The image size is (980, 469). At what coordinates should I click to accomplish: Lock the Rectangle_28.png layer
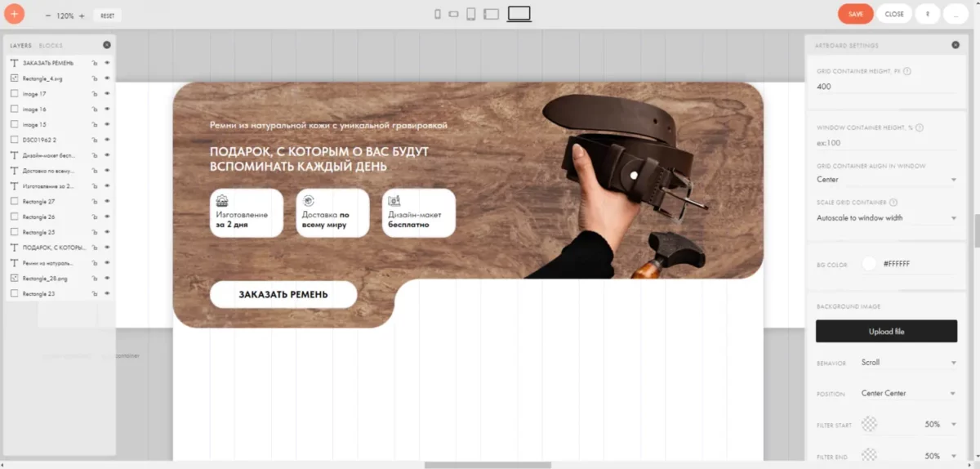click(x=95, y=278)
